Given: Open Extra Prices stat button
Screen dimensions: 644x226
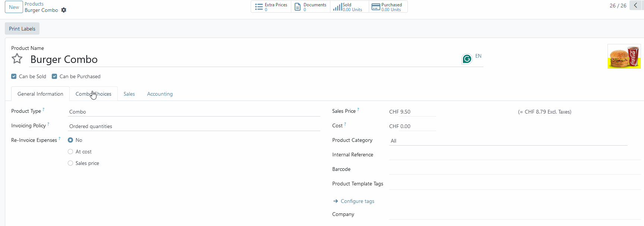Looking at the screenshot, I should pyautogui.click(x=271, y=7).
